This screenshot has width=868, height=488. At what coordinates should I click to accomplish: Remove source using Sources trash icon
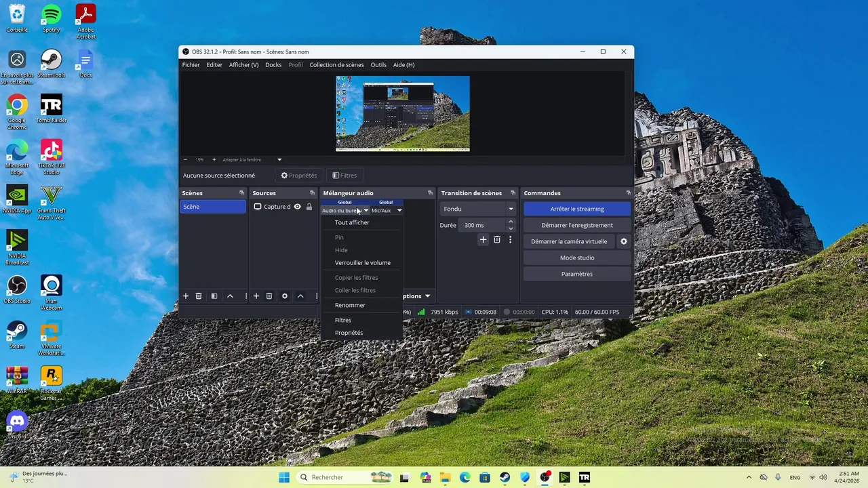[269, 296]
